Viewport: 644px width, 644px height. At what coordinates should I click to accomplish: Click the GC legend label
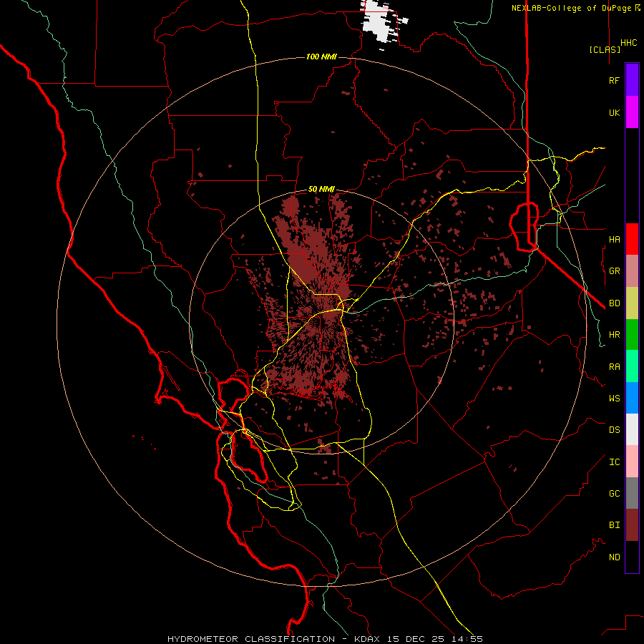pos(614,494)
